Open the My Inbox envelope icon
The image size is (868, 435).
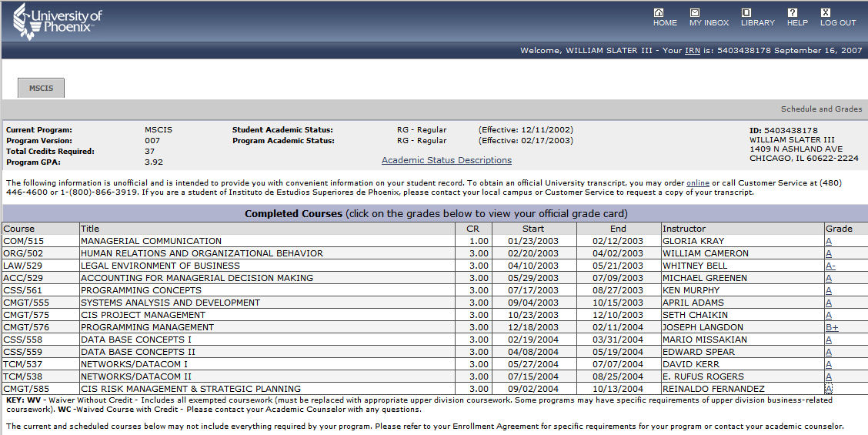click(695, 12)
